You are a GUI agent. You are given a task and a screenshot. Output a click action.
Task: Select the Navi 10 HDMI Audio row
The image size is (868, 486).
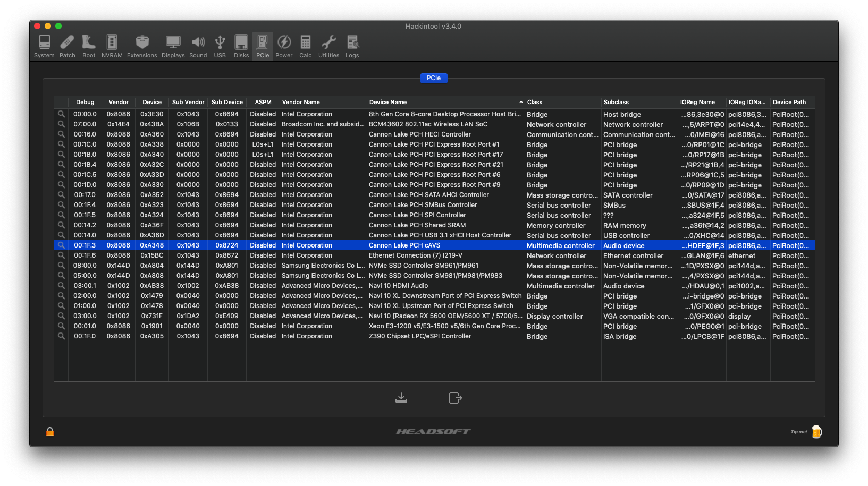tap(399, 286)
